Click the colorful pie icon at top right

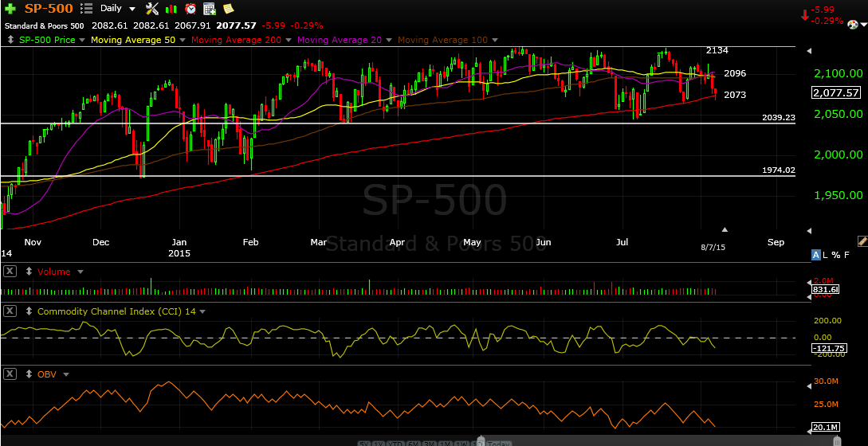853,24
